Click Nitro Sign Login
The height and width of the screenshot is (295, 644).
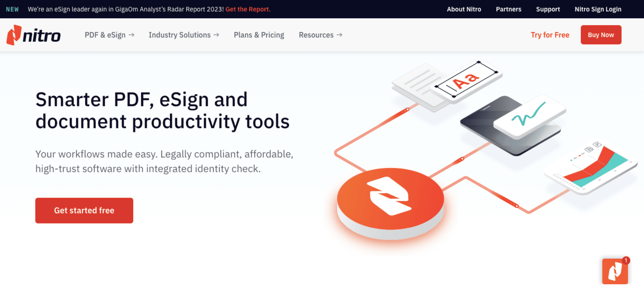click(598, 9)
